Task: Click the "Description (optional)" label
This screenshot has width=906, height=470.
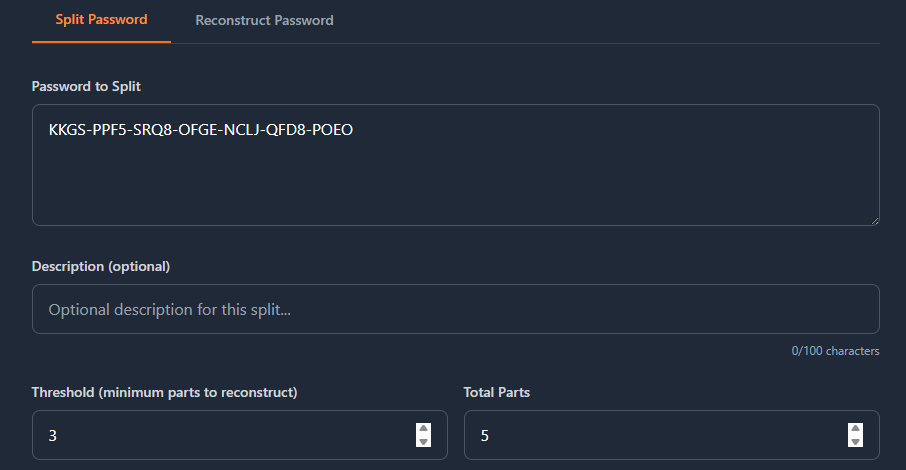Action: pyautogui.click(x=101, y=266)
